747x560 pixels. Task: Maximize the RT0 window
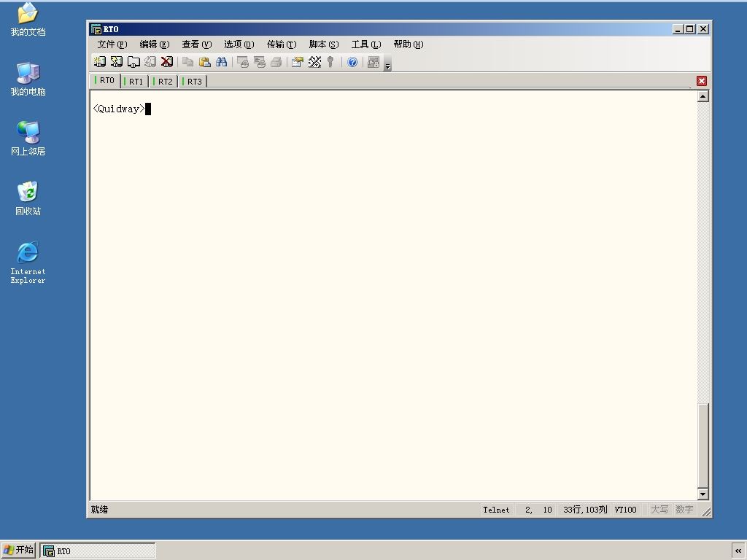tap(689, 29)
